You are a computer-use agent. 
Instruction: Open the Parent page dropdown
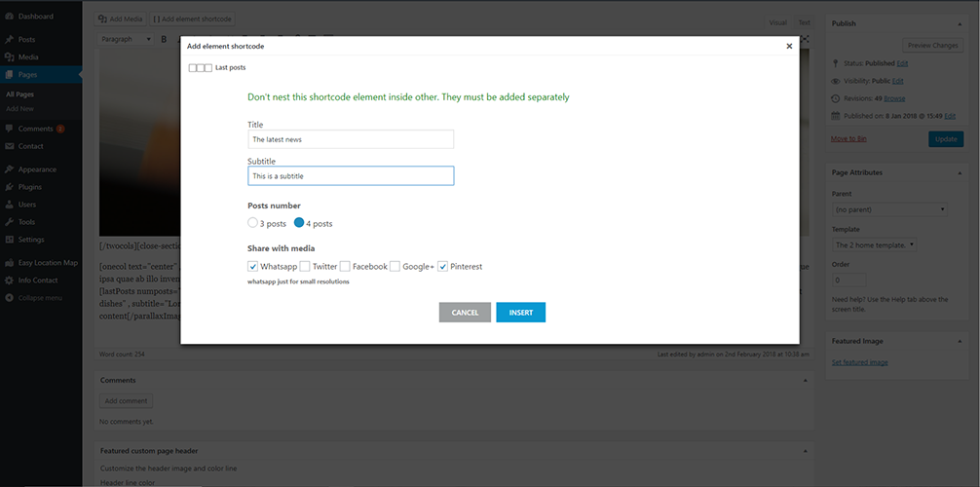tap(890, 209)
